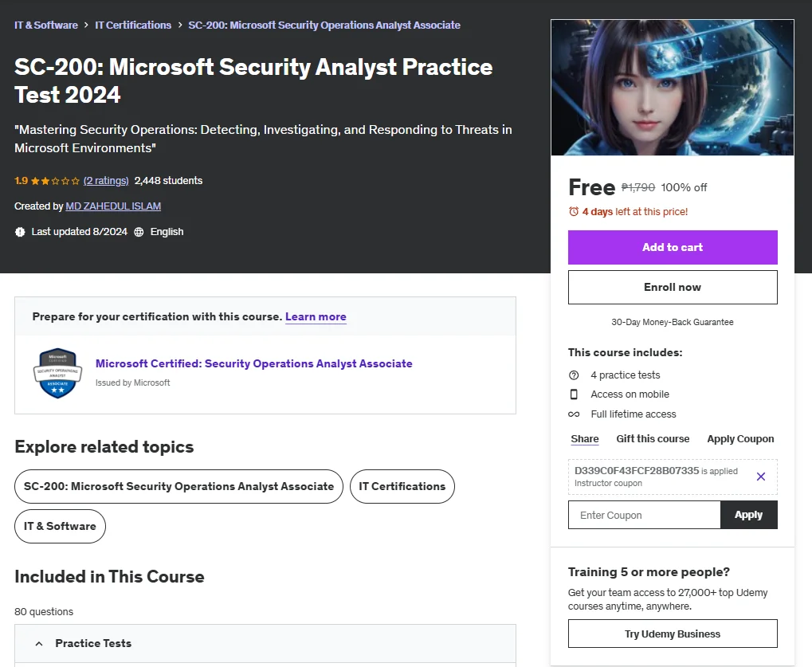Click the course preview thumbnail image
Image resolution: width=812 pixels, height=667 pixels.
pos(673,88)
